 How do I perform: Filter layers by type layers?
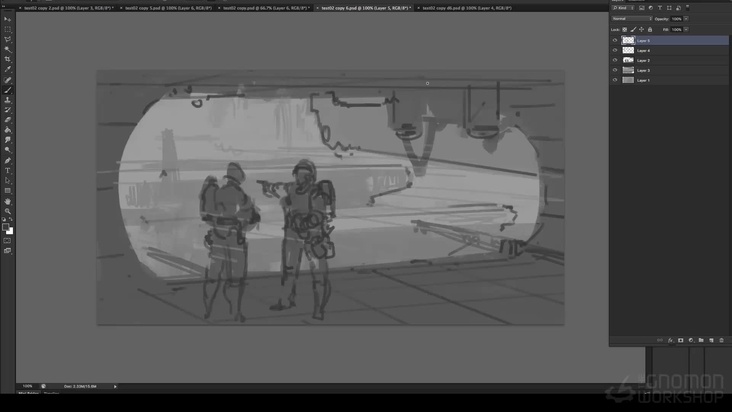click(660, 8)
